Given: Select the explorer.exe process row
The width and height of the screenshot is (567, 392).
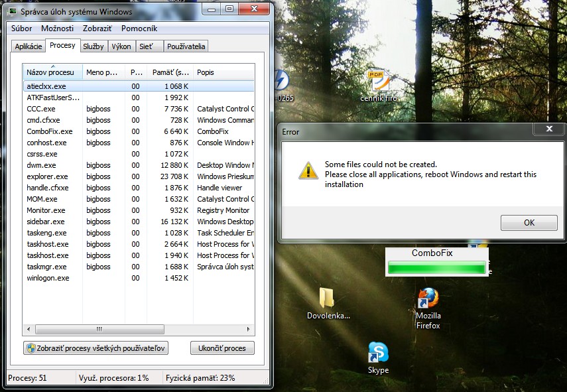Looking at the screenshot, I should point(139,176).
